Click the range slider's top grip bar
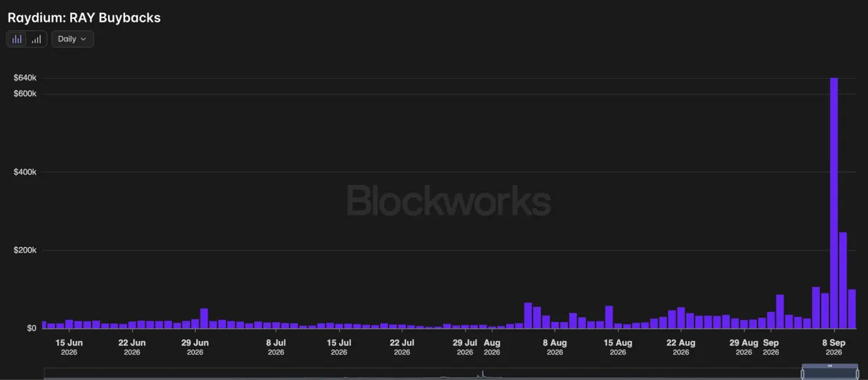 tap(830, 366)
